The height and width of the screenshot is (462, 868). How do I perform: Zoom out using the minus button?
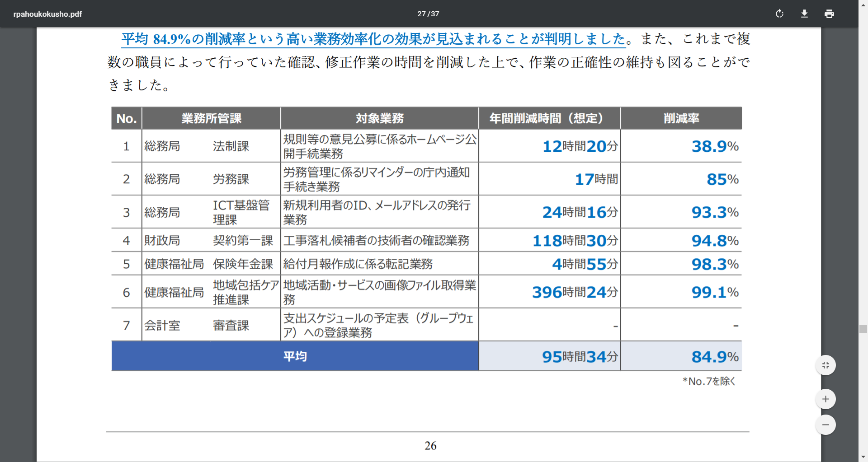[x=826, y=425]
